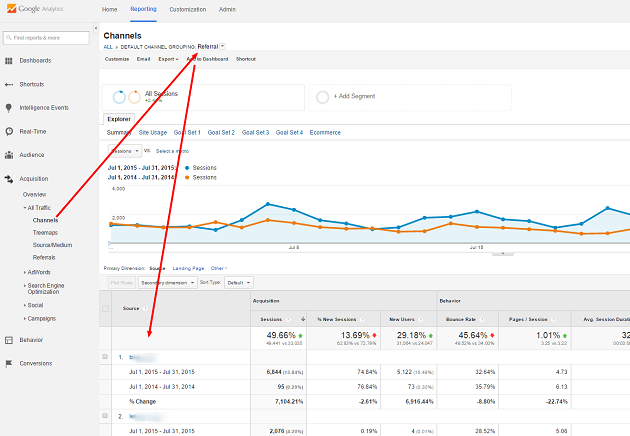
Task: Open the Other primary dimension dropdown
Action: tap(219, 268)
